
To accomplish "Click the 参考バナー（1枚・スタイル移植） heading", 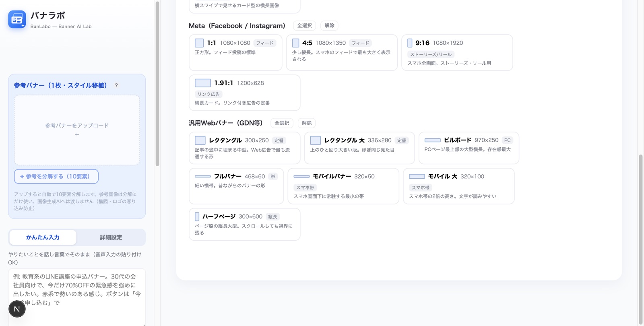I will (x=61, y=85).
